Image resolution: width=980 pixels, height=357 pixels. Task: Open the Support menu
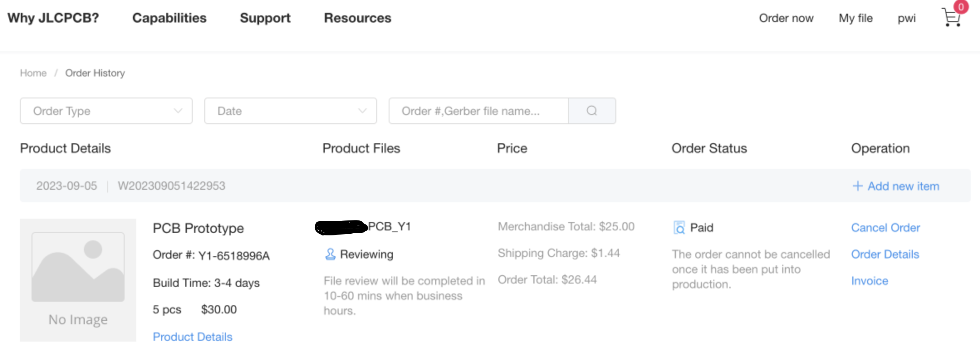[x=265, y=18]
